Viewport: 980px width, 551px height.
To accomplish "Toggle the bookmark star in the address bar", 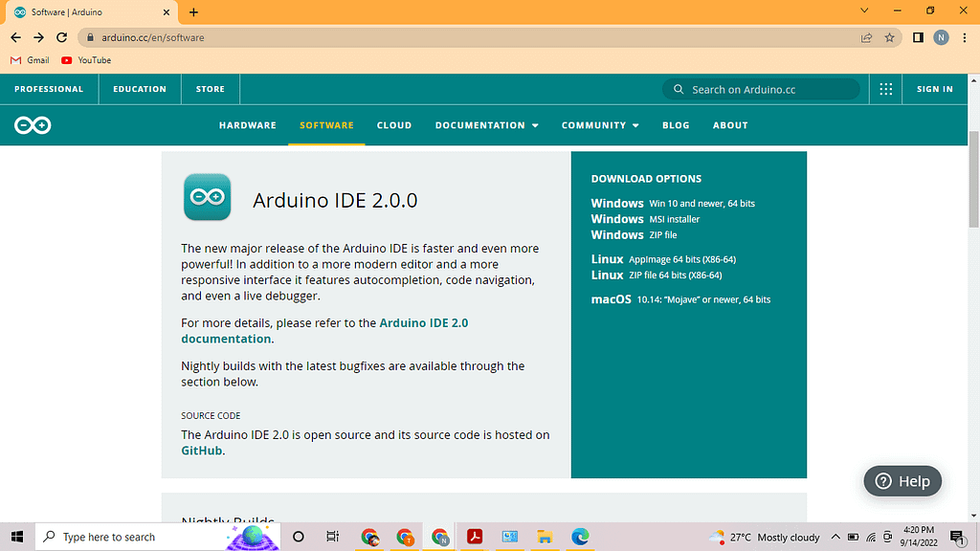I will [891, 37].
